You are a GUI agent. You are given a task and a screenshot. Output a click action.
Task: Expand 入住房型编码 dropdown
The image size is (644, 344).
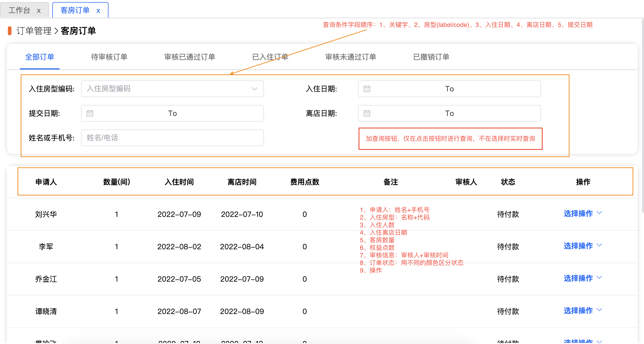(x=254, y=89)
